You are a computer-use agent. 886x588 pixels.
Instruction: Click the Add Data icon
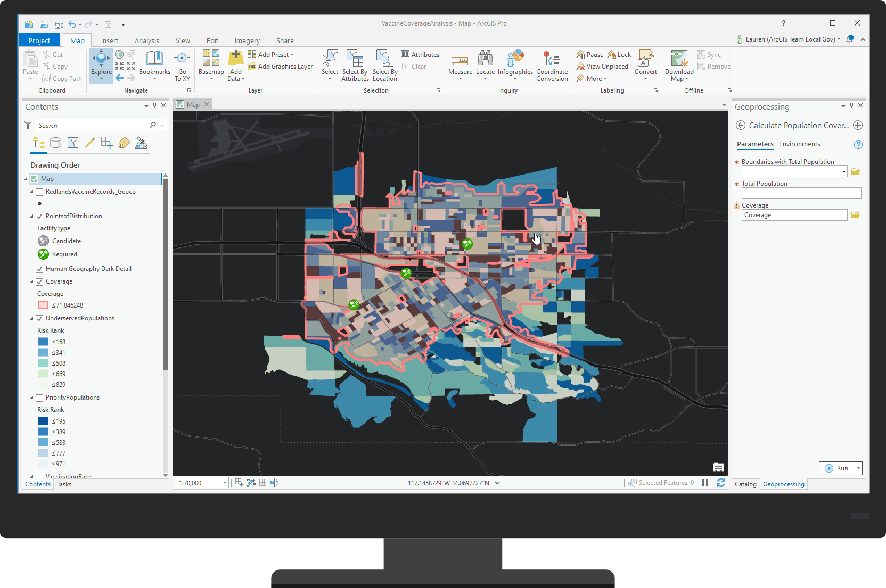236,57
